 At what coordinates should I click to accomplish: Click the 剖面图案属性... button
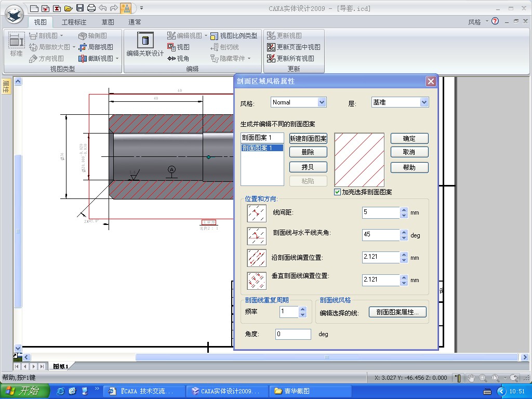pyautogui.click(x=397, y=312)
